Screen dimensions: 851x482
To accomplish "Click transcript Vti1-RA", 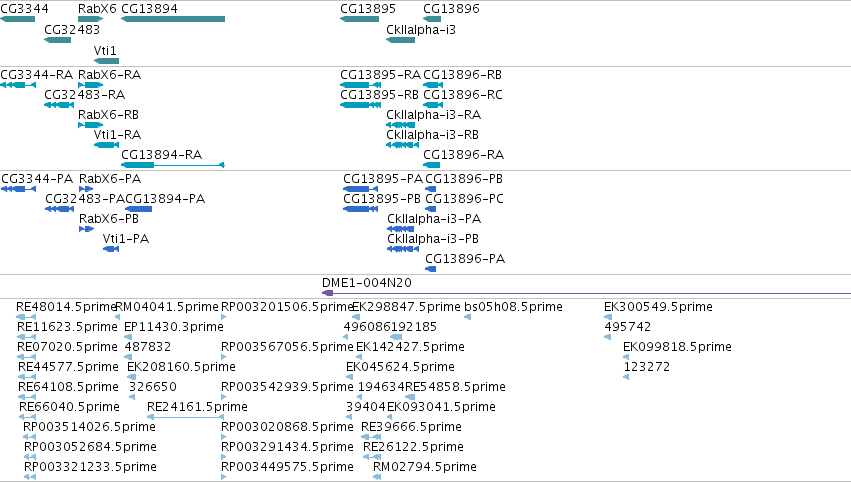I will [x=117, y=135].
